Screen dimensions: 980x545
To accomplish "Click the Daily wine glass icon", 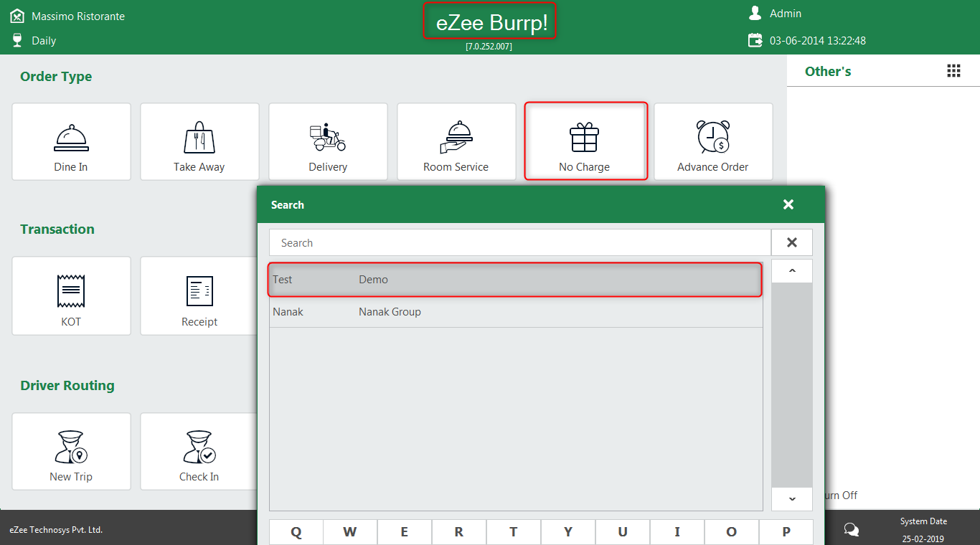I will (x=17, y=40).
